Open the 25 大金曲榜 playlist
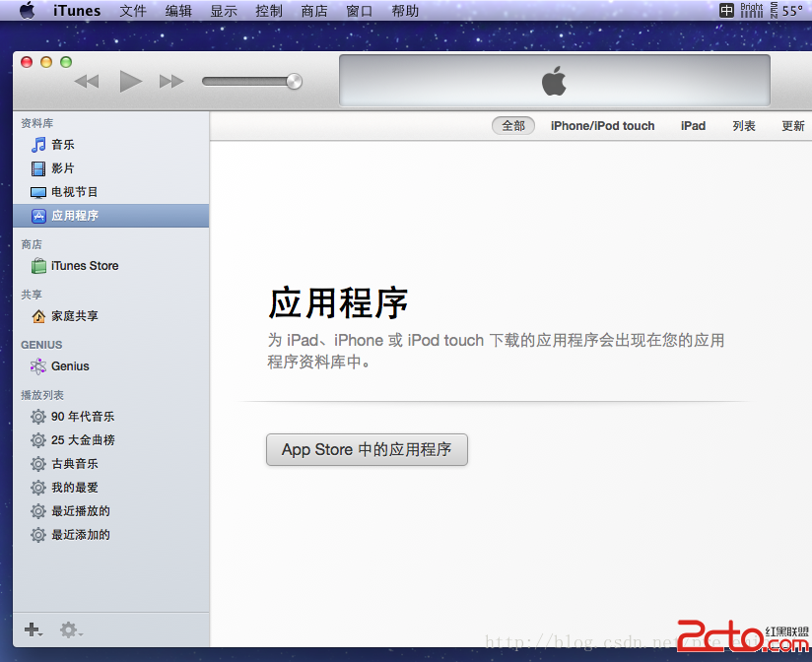This screenshot has width=812, height=662. click(110, 440)
